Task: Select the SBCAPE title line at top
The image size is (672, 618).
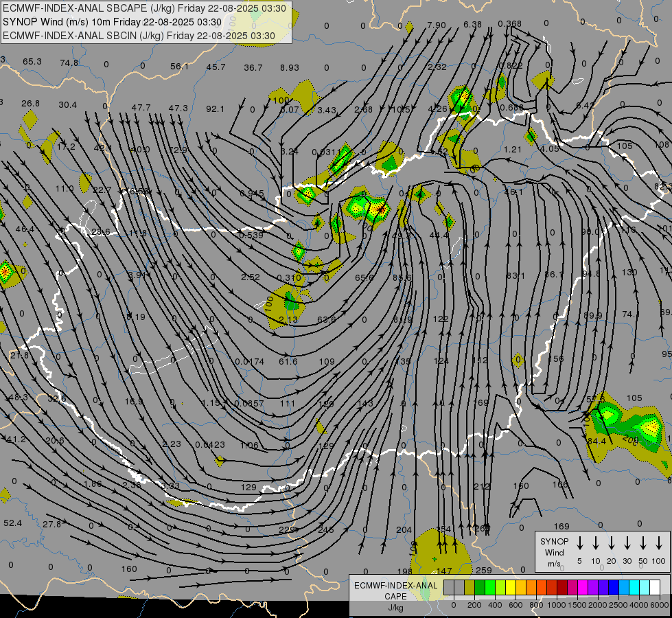Action: pyautogui.click(x=144, y=8)
